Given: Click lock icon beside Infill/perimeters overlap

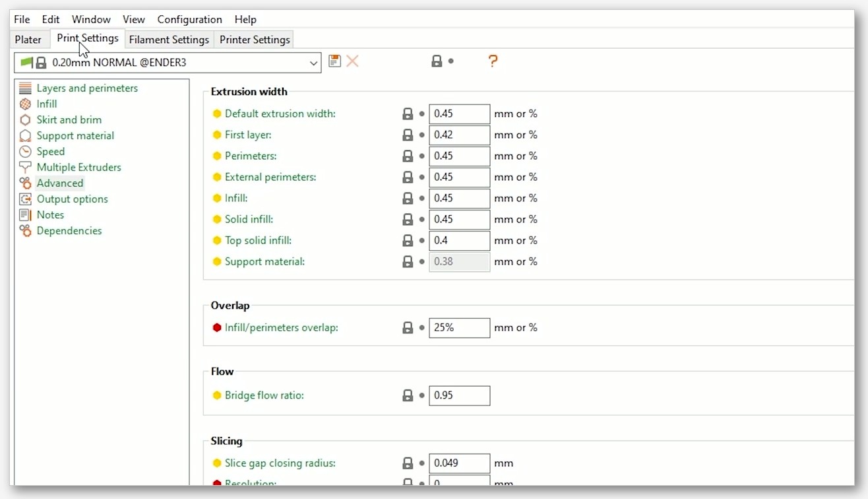Looking at the screenshot, I should [x=408, y=328].
